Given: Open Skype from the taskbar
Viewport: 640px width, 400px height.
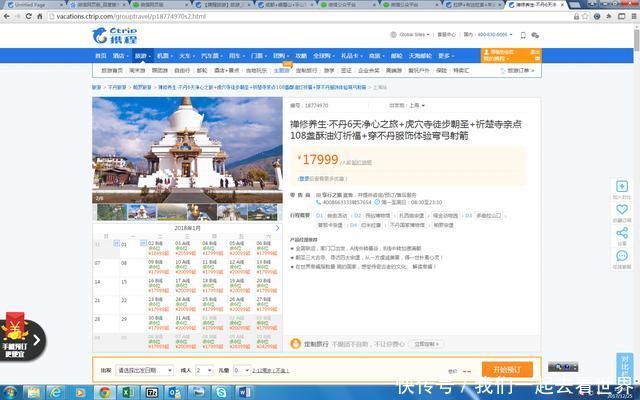Looking at the screenshot, I should [221, 393].
